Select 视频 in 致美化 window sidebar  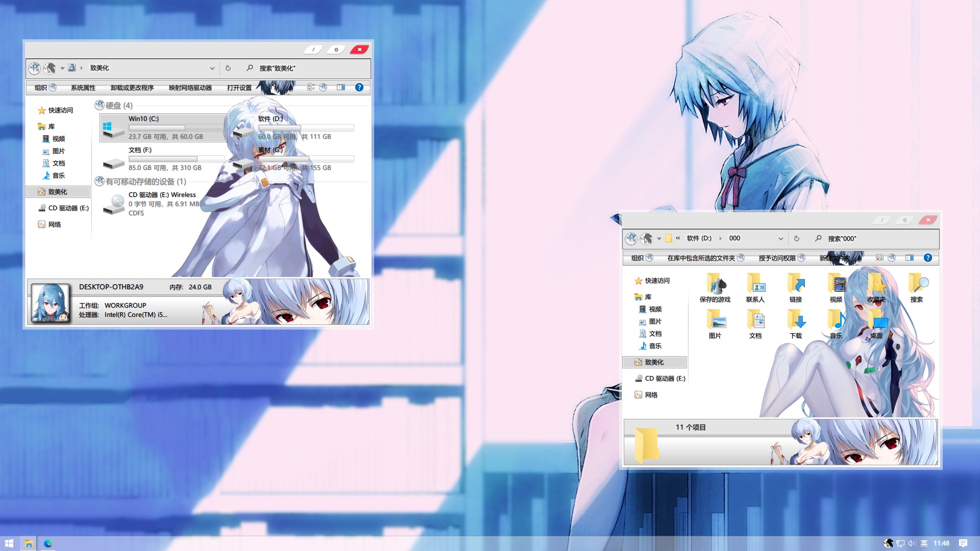pos(54,139)
